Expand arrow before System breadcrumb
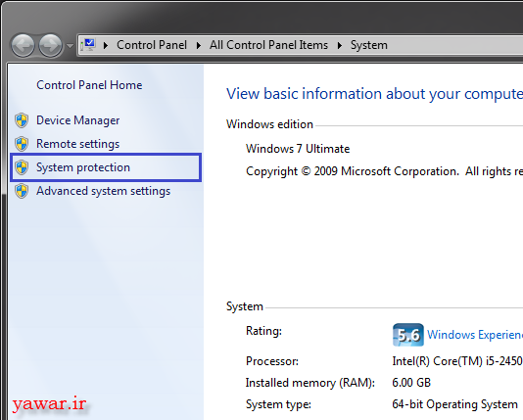The width and height of the screenshot is (523, 420). tap(340, 45)
